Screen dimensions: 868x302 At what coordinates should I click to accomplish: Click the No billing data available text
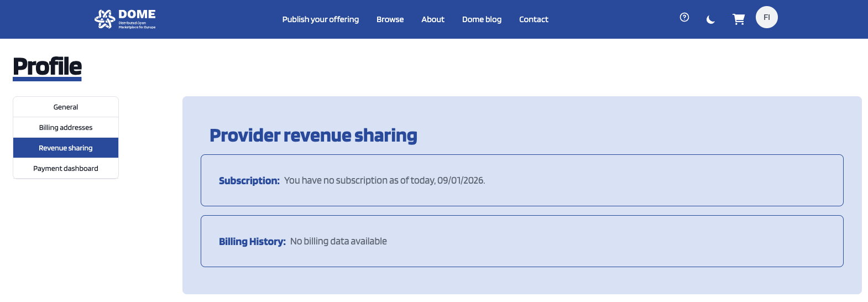(338, 242)
